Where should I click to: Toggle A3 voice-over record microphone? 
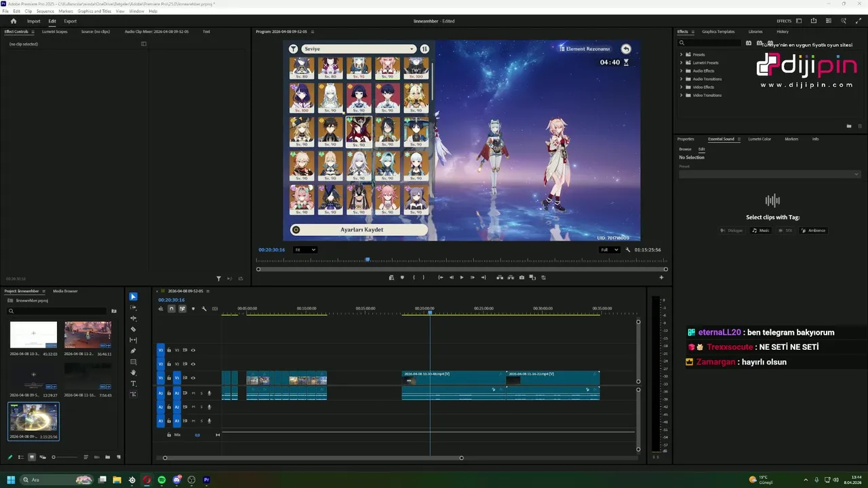click(x=210, y=421)
